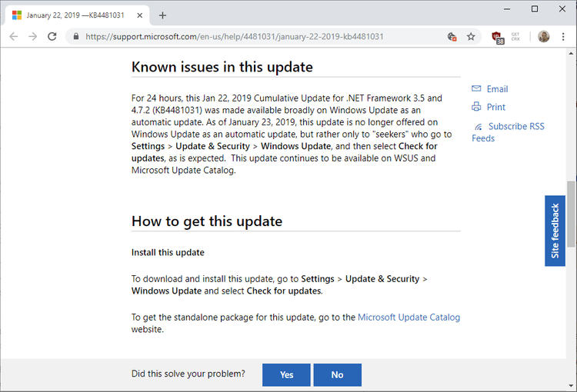Click the scrollbar up arrow
This screenshot has width=577, height=392.
coord(571,54)
